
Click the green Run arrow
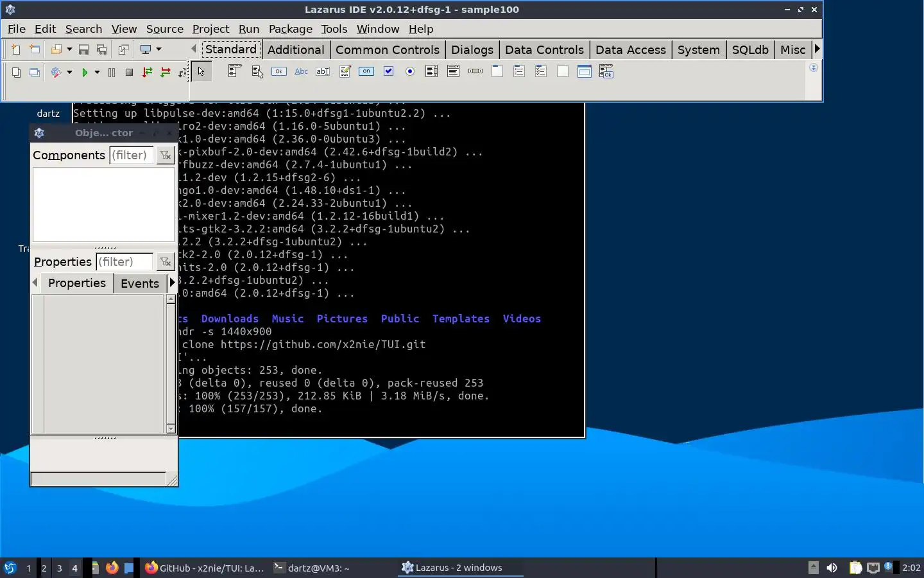click(x=84, y=73)
